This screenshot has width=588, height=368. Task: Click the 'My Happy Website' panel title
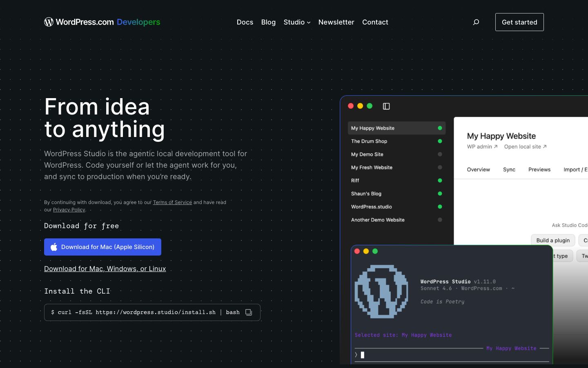tap(501, 136)
